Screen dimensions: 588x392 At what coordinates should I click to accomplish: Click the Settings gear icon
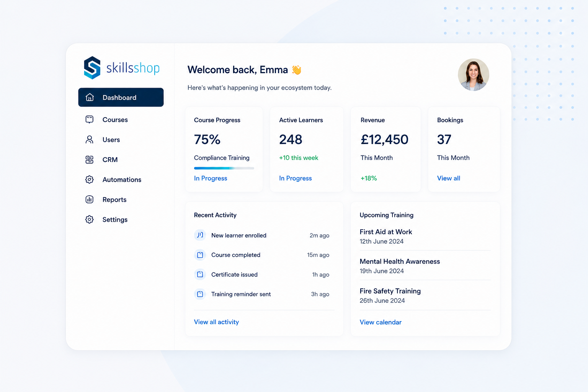(90, 219)
